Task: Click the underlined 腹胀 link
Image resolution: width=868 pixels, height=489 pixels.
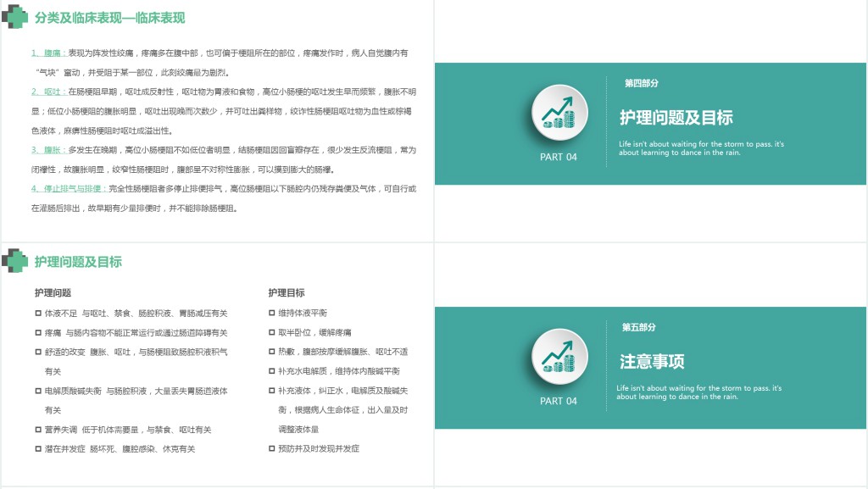Action: [53, 149]
